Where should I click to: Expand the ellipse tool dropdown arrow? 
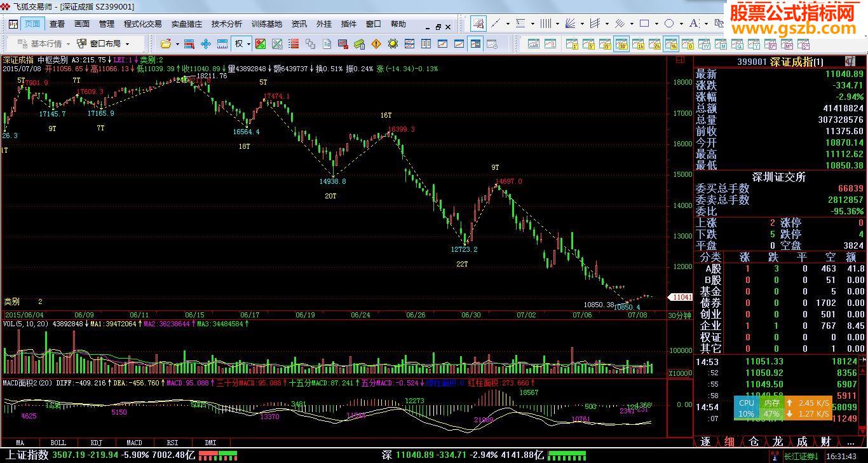coord(681,24)
